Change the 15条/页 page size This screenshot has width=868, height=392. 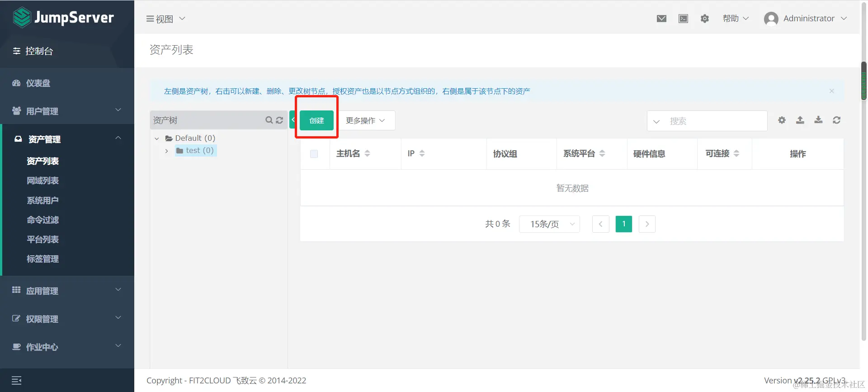coord(549,224)
